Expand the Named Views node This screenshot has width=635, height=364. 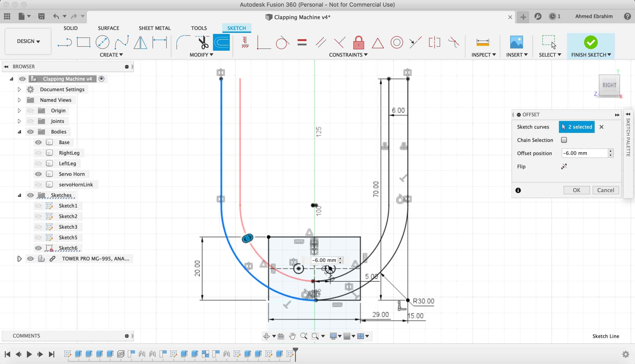coord(19,100)
